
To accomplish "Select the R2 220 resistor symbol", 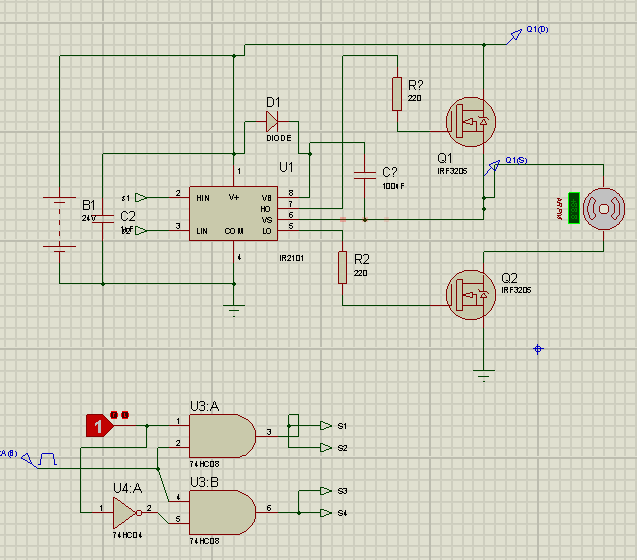I will (x=342, y=267).
